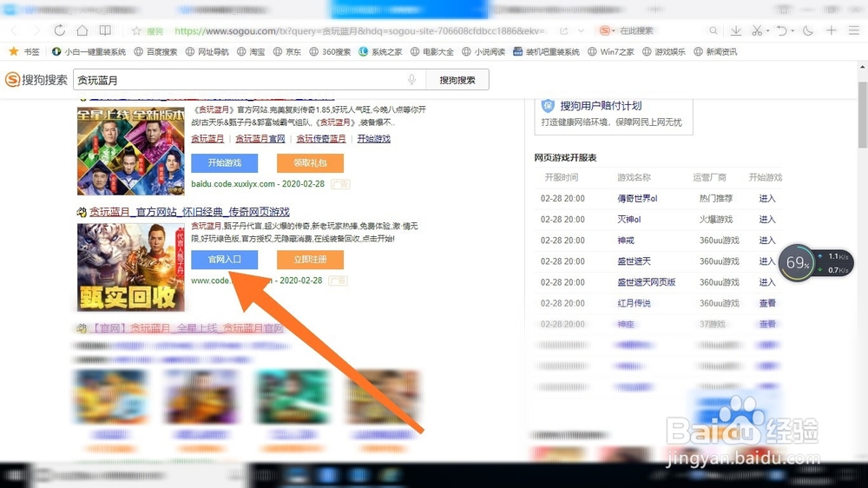
Task: Click the blue 开始游戏 button
Action: (224, 163)
